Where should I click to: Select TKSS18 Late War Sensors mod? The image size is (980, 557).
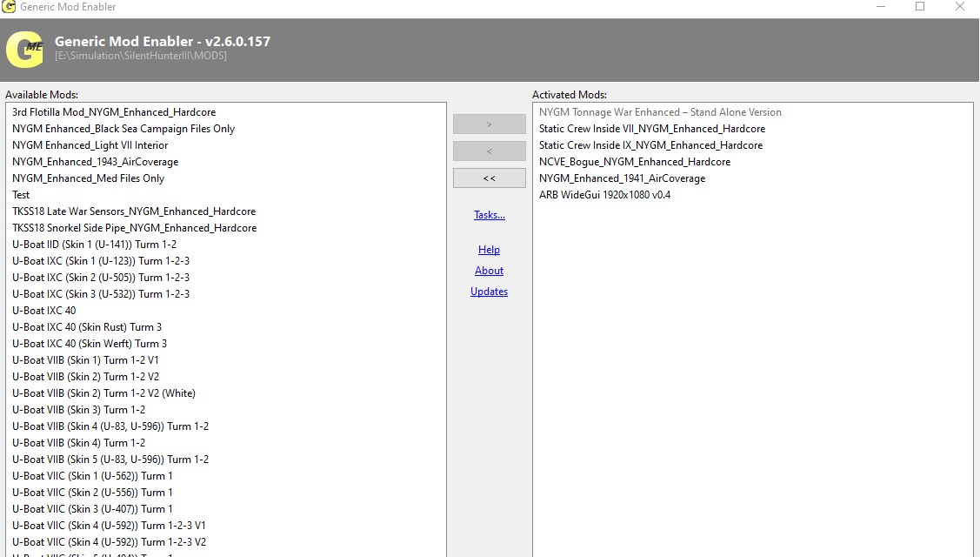tap(134, 211)
